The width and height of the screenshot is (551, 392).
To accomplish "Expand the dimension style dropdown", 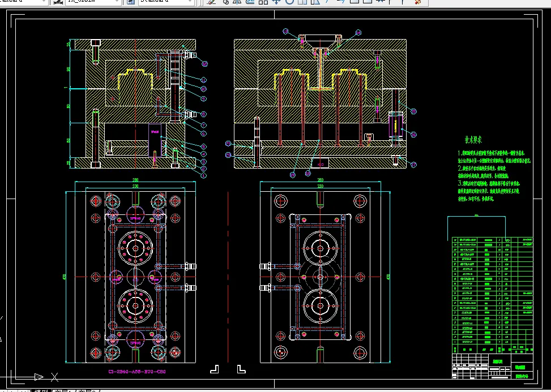I will (x=117, y=2).
